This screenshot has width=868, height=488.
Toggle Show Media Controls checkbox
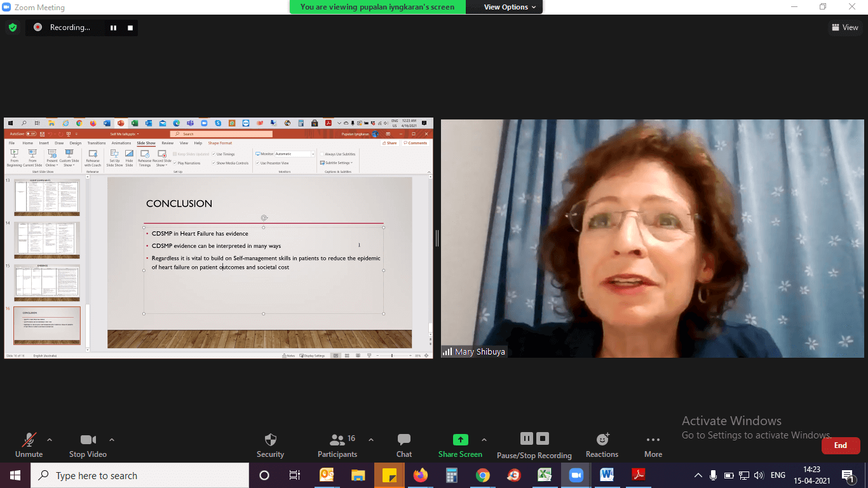pyautogui.click(x=214, y=163)
